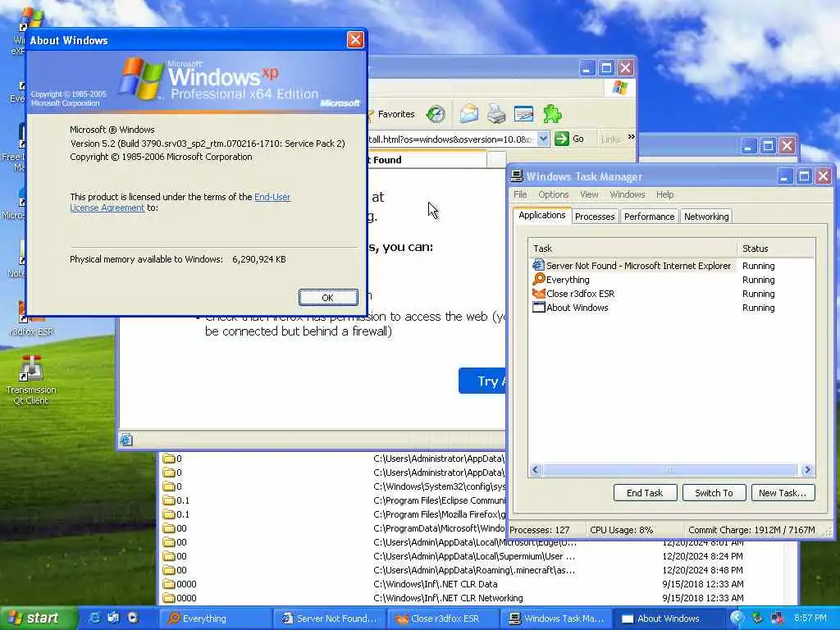Click Try Again button on error page
840x630 pixels.
[x=482, y=381]
